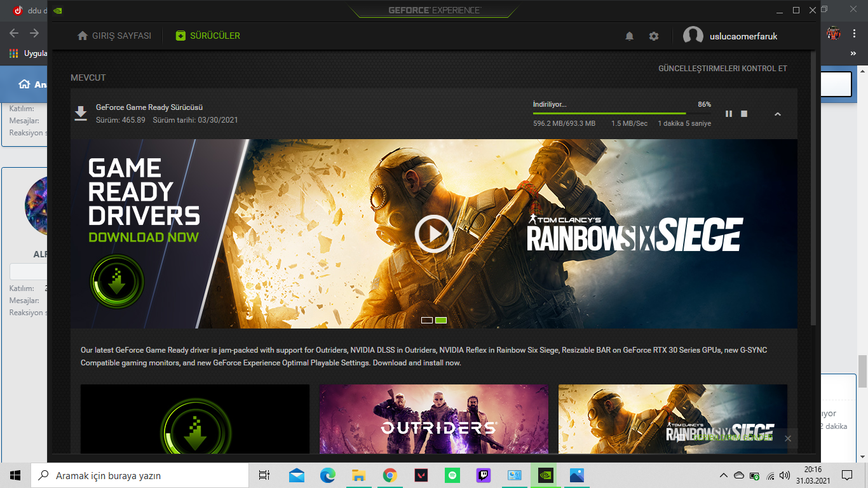Viewport: 868px width, 488px height.
Task: Open the browser three-dot menu
Action: point(853,33)
